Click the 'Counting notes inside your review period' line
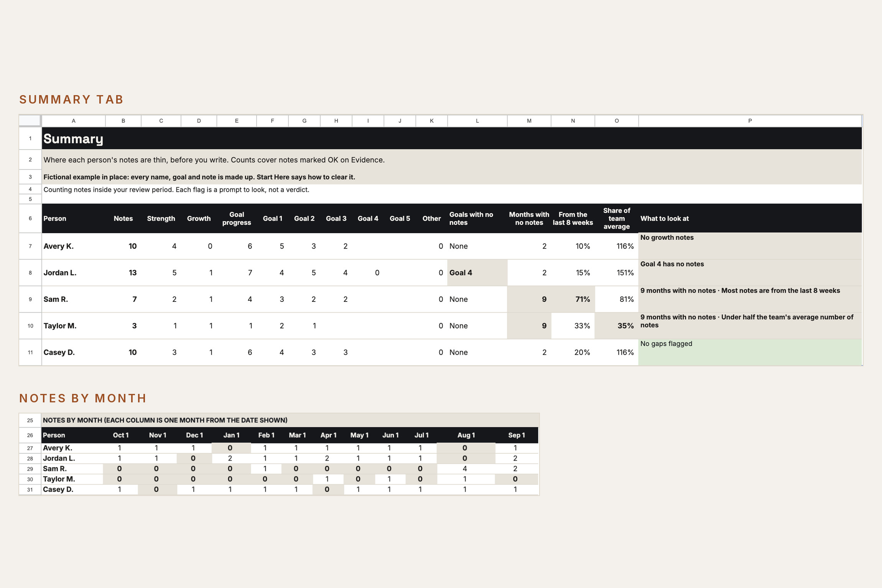Image resolution: width=882 pixels, height=588 pixels. coord(176,189)
